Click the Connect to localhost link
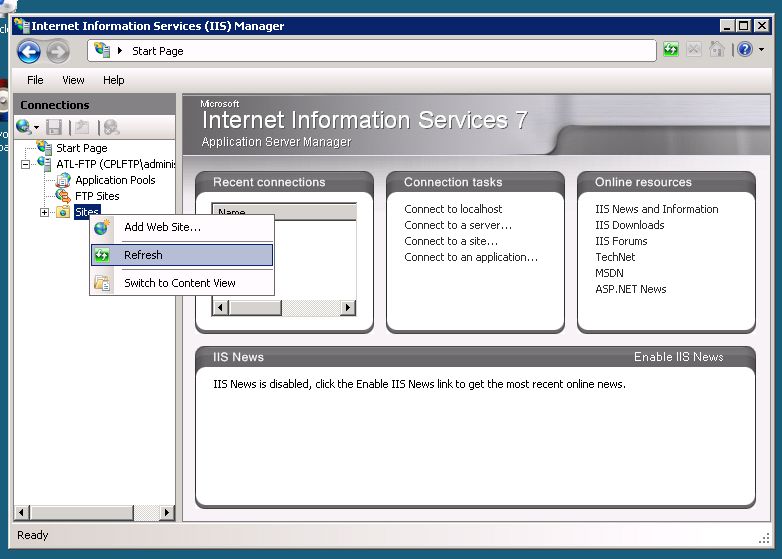 453,209
